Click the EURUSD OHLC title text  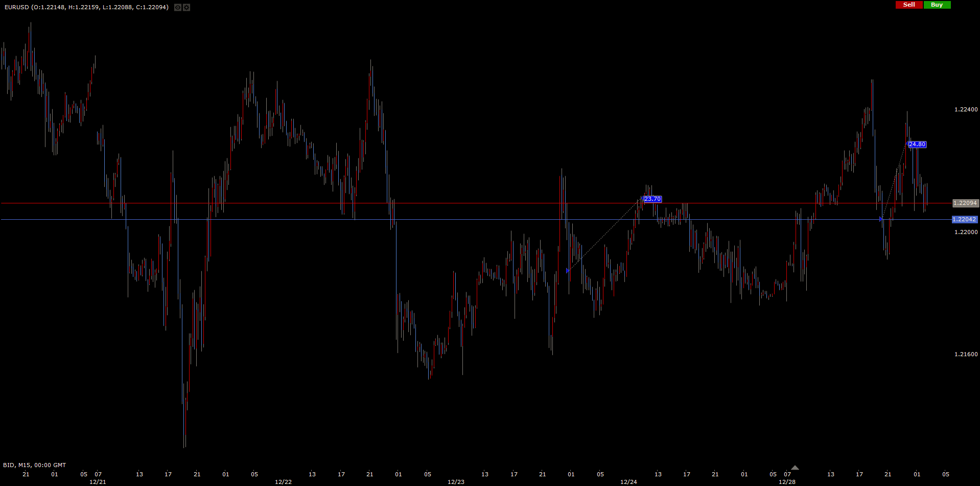pyautogui.click(x=86, y=7)
